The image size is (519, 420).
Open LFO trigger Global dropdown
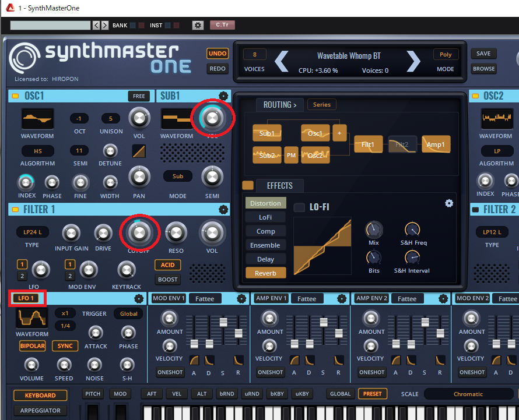pyautogui.click(x=128, y=313)
